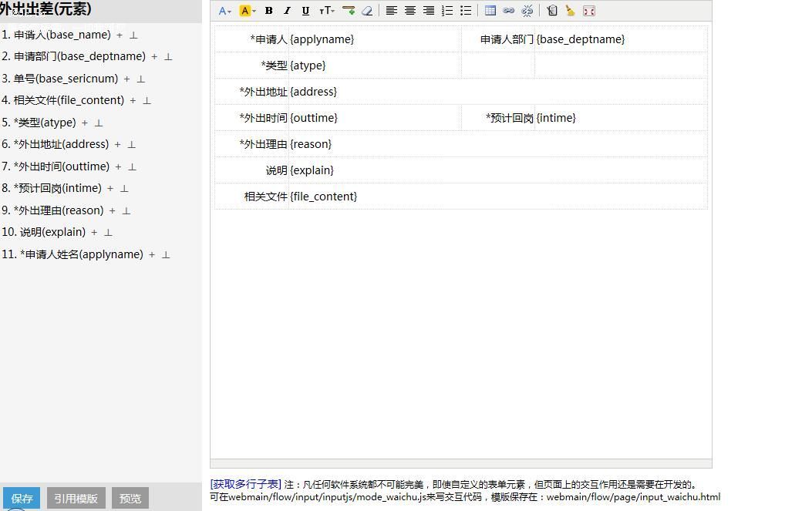Click the {address} field cell in form

pos(313,92)
